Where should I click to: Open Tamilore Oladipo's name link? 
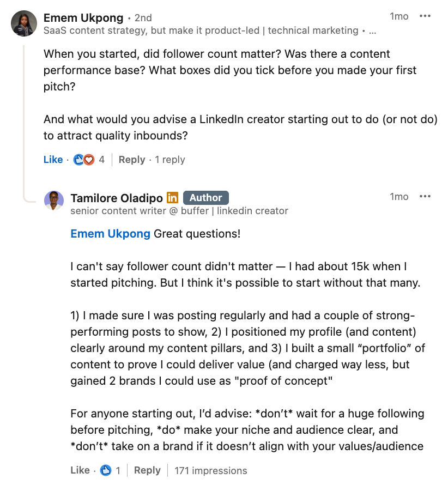(x=117, y=198)
